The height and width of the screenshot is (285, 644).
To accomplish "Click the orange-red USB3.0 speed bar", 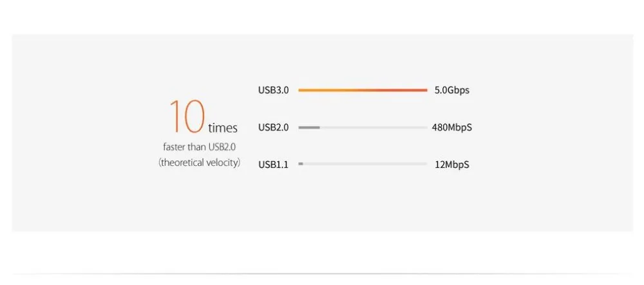I will [x=363, y=90].
